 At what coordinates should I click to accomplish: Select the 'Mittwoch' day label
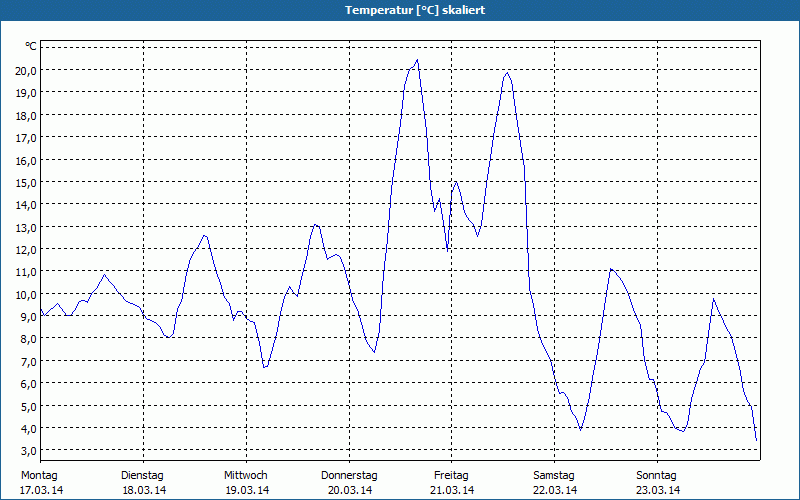[x=246, y=476]
